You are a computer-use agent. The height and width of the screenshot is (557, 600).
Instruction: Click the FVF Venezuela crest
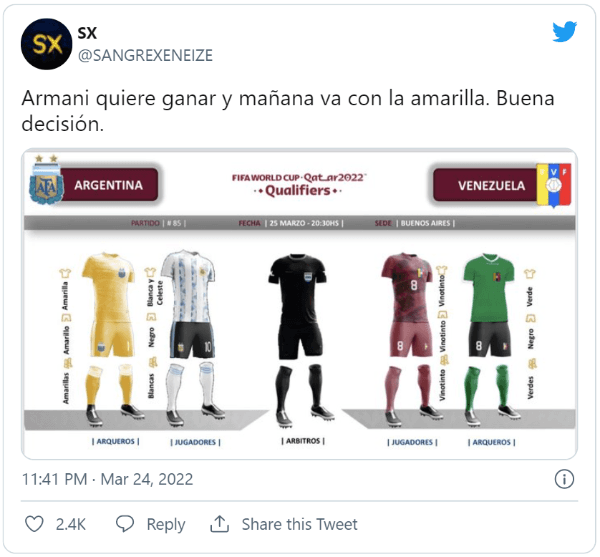[554, 186]
